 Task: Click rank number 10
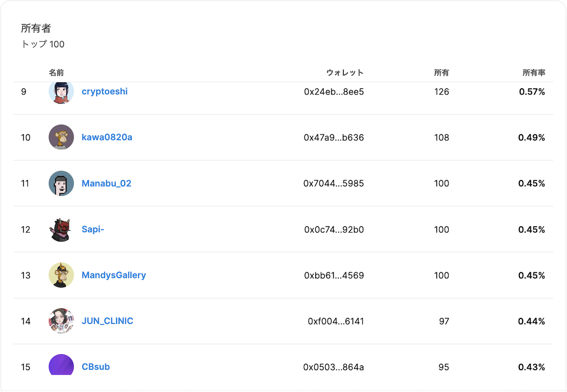(26, 137)
